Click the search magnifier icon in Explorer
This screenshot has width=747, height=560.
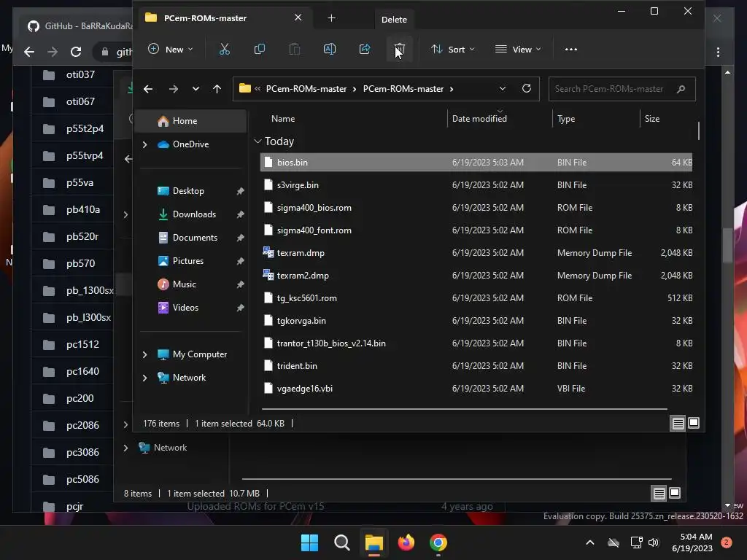click(x=681, y=88)
